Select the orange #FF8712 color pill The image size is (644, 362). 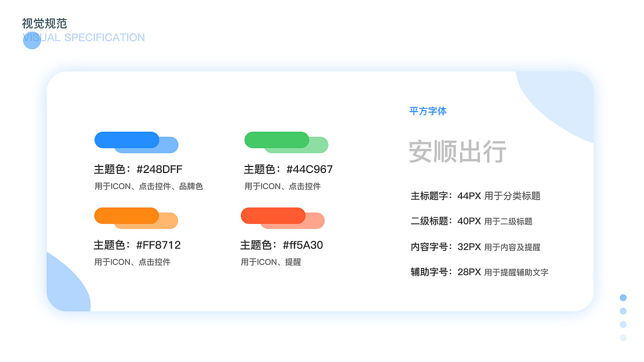pyautogui.click(x=127, y=215)
